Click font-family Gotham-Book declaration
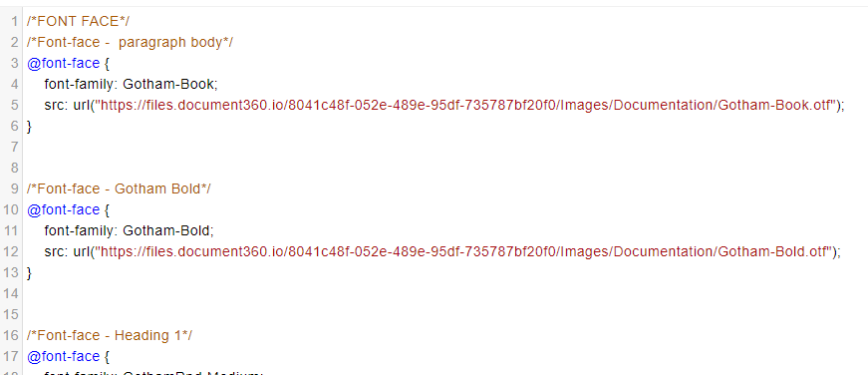 click(132, 84)
